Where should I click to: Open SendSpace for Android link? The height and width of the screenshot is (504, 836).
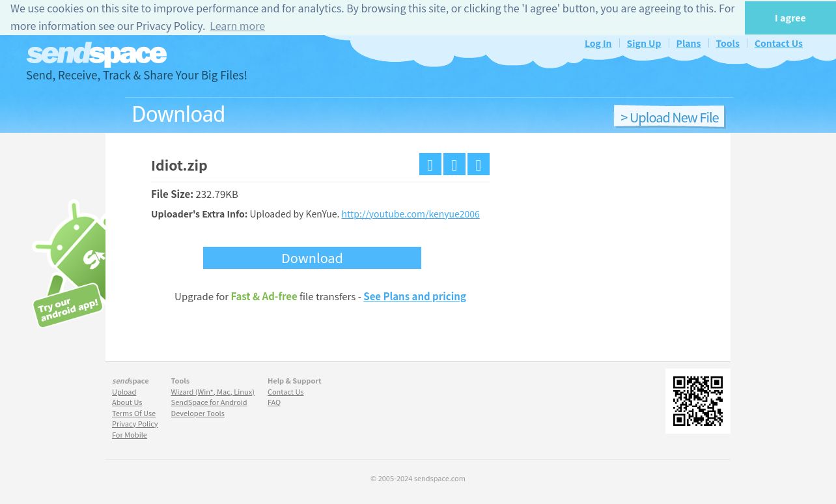209,402
